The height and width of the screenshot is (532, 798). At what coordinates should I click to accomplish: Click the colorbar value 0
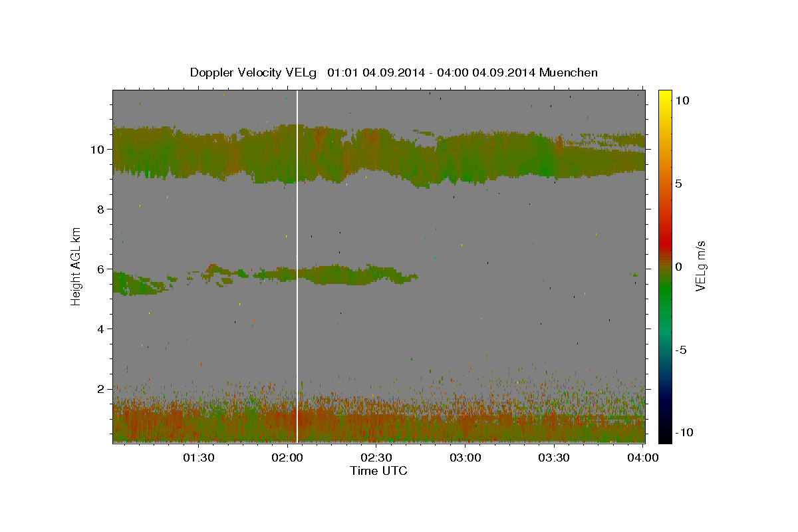pyautogui.click(x=678, y=267)
